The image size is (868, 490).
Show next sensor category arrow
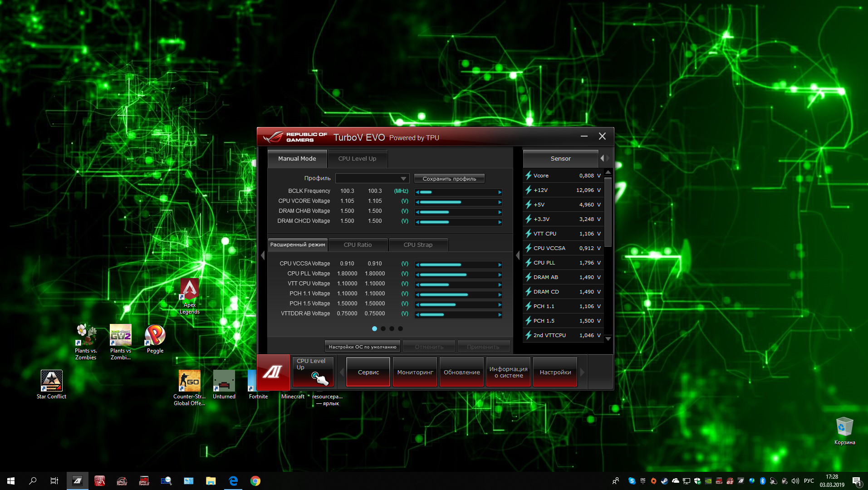pyautogui.click(x=608, y=158)
